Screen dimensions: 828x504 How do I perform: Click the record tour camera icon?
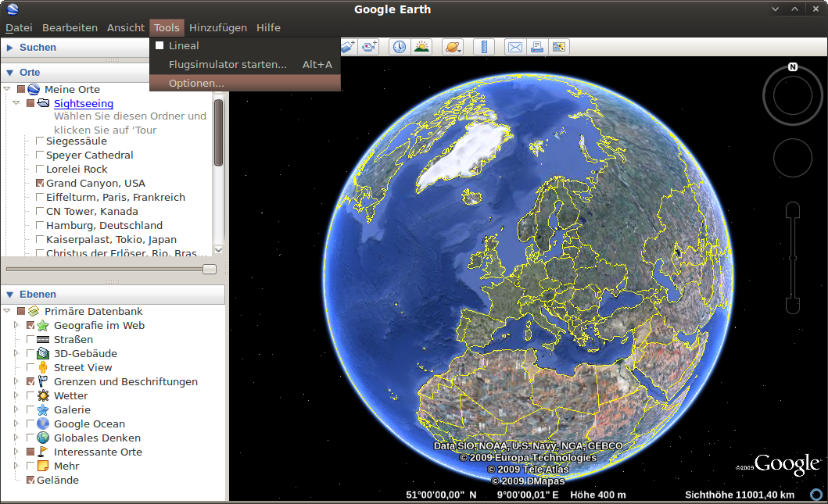pyautogui.click(x=370, y=47)
